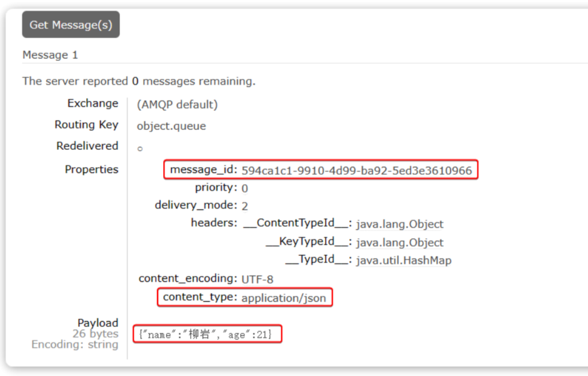Click the 26 bytes payload size text
Screen dimensions: 588x376
[95, 334]
